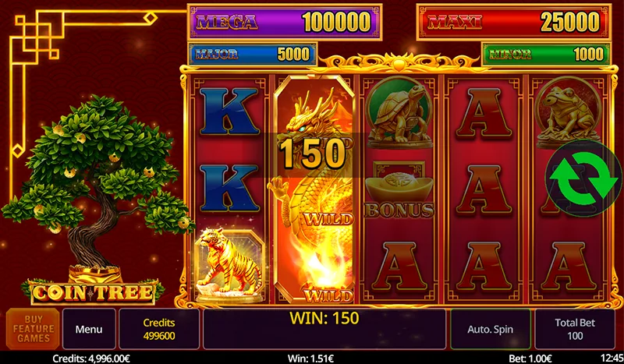Click the top blue K symbol
This screenshot has width=624, height=364.
pyautogui.click(x=229, y=111)
